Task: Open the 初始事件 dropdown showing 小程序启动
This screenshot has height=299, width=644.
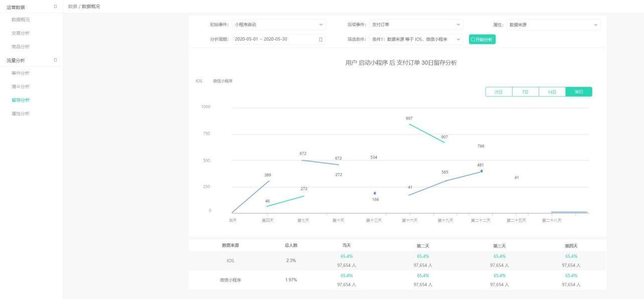Action: 278,24
